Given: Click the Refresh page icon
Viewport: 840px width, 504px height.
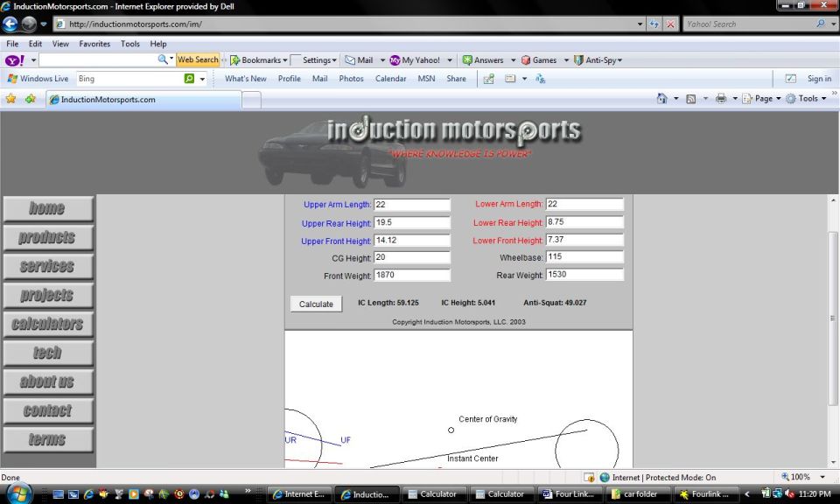Looking at the screenshot, I should (654, 24).
